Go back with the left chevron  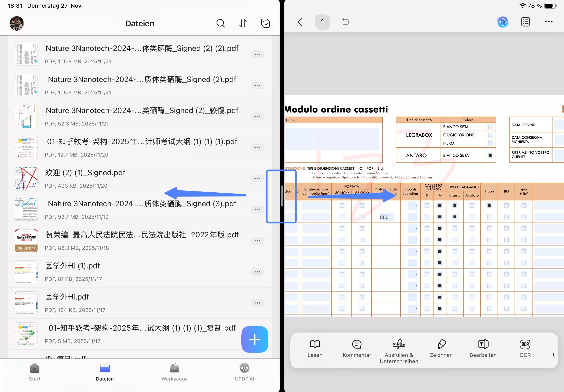300,22
